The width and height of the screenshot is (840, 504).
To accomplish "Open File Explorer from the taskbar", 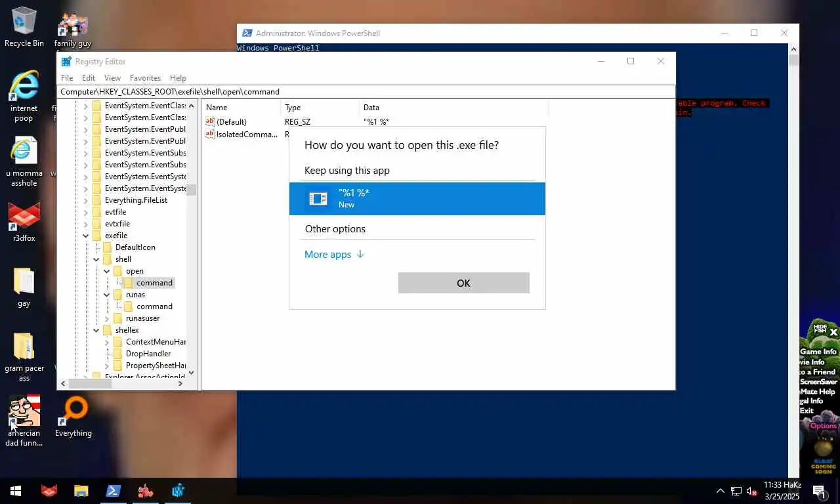I will pos(81,491).
